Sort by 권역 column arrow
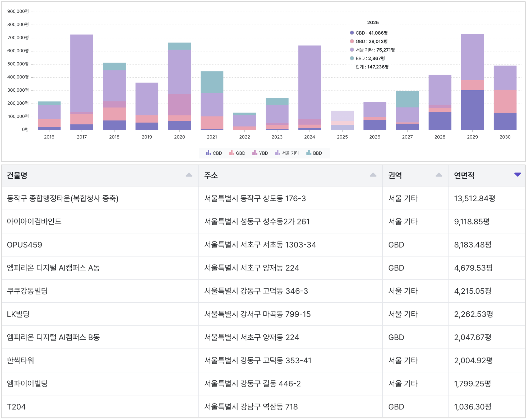The width and height of the screenshot is (527, 420). pyautogui.click(x=439, y=175)
